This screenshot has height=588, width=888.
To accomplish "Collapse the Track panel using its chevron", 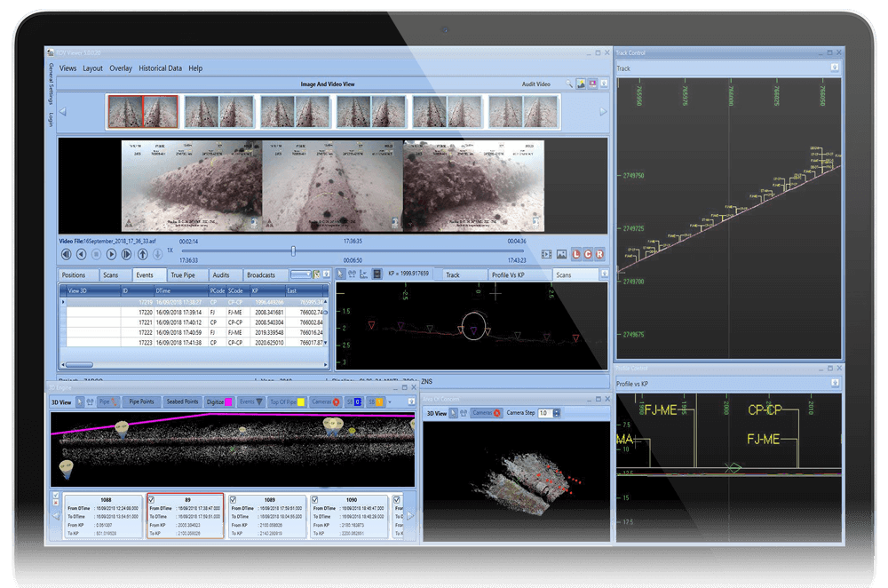I will (x=834, y=68).
